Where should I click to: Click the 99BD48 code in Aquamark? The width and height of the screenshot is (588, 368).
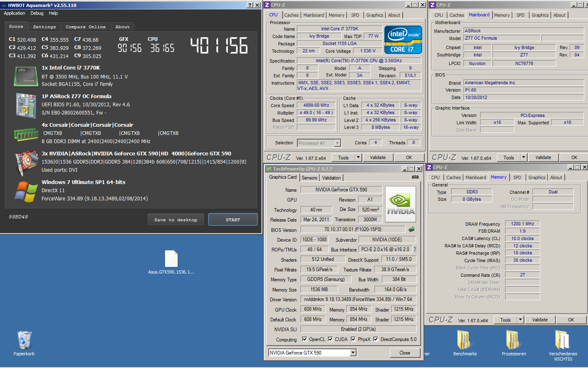pos(18,217)
